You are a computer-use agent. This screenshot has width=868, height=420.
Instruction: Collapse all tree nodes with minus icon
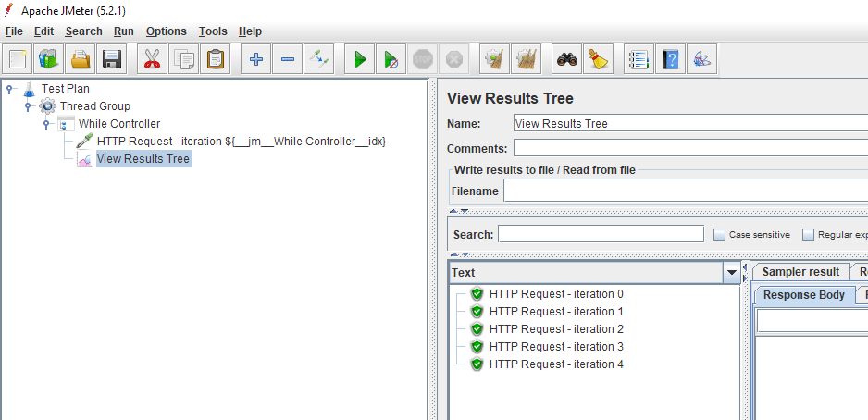pos(287,58)
